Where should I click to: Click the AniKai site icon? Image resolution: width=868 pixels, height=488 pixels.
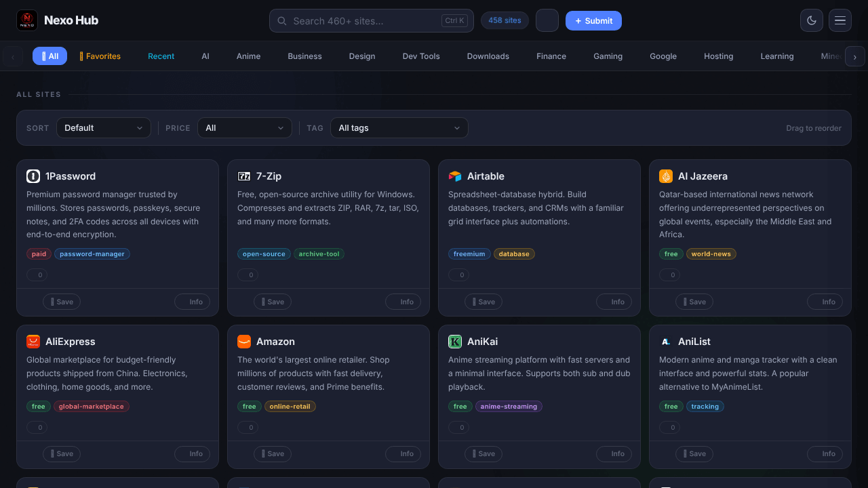pos(455,342)
